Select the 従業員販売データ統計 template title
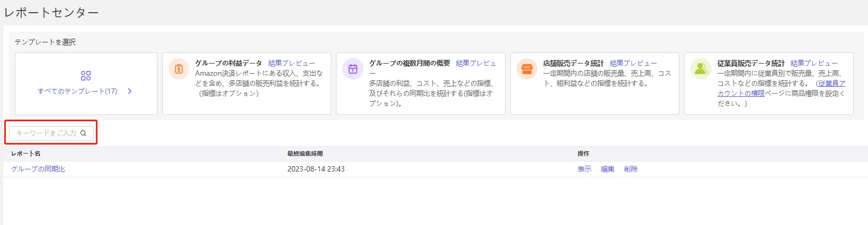 click(751, 63)
